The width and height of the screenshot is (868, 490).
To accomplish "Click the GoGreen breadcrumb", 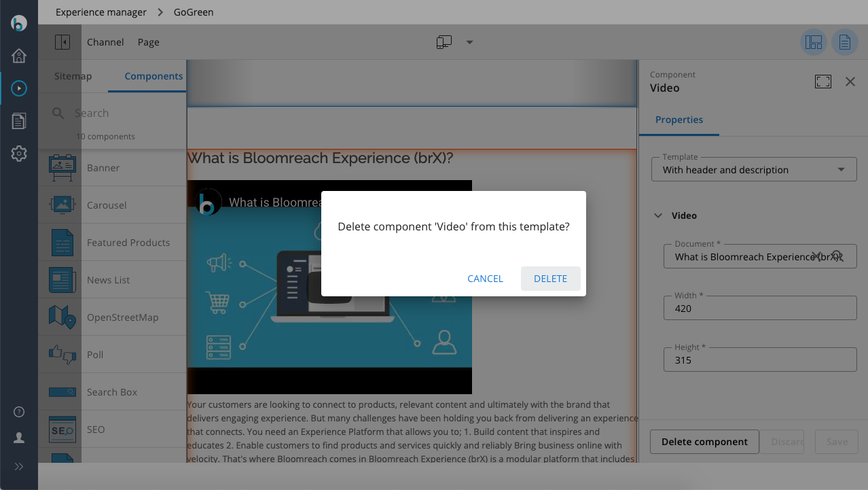I will 194,12.
